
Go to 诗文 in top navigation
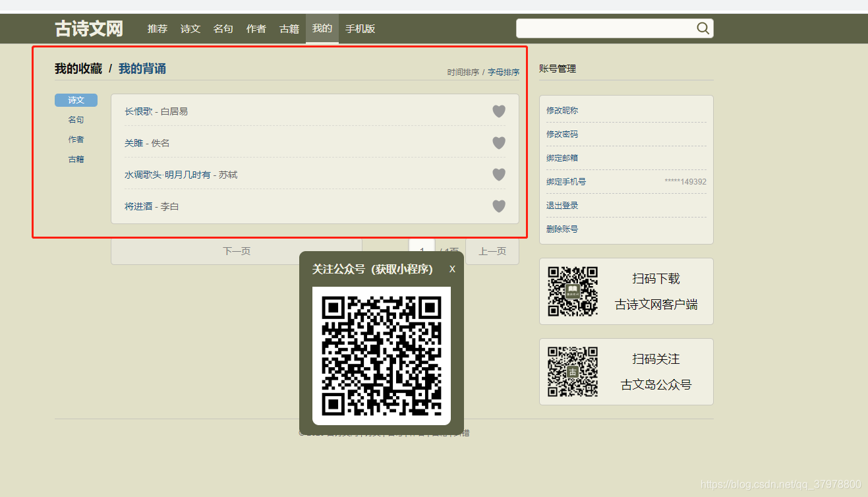click(190, 29)
